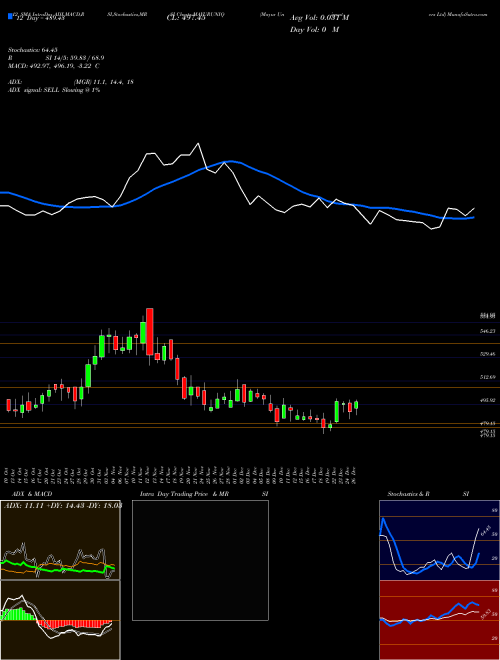Screen dimensions: 500x660
Task: Click the blue 12-day SMA legend square
Action: (x=10, y=17)
